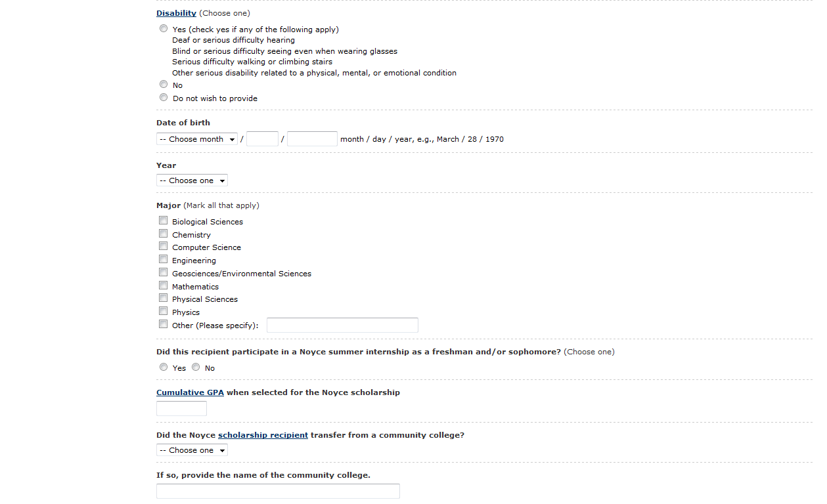Open the Cumulative GPA link
Viewport: 827px width, 504px height.
click(190, 392)
